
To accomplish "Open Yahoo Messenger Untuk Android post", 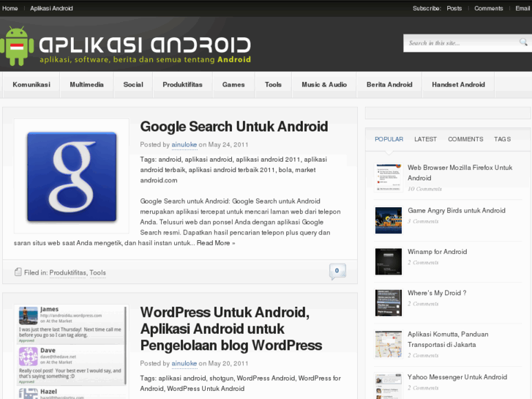I will pos(457,377).
